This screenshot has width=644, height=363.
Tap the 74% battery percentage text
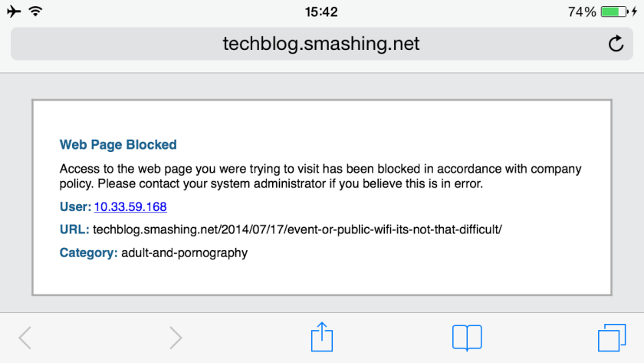tap(582, 12)
